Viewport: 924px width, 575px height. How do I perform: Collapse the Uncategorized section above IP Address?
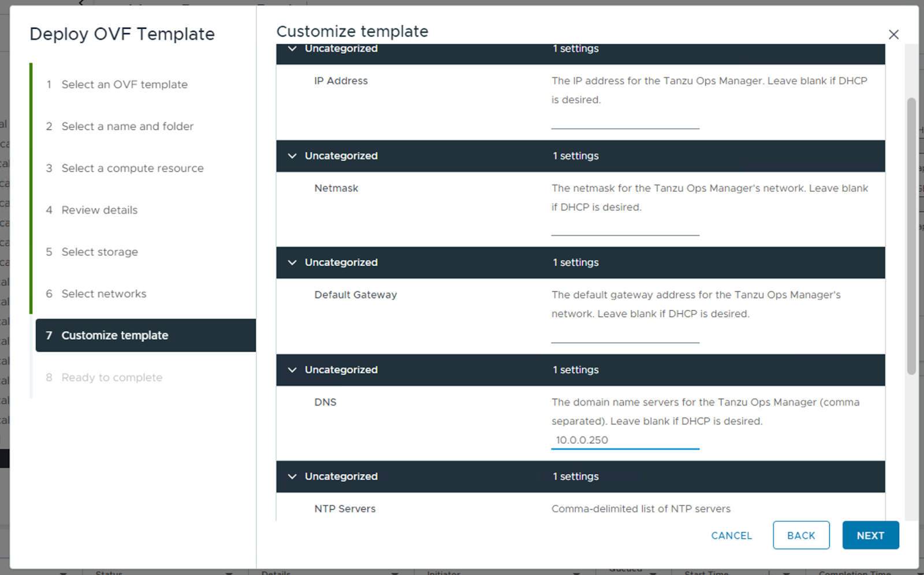[x=292, y=49]
